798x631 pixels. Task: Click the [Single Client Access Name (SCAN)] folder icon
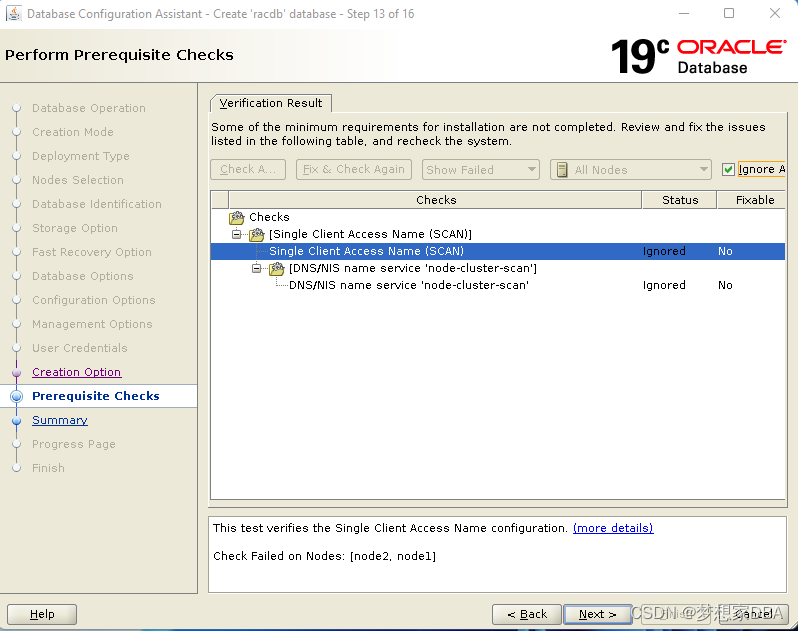pos(256,235)
